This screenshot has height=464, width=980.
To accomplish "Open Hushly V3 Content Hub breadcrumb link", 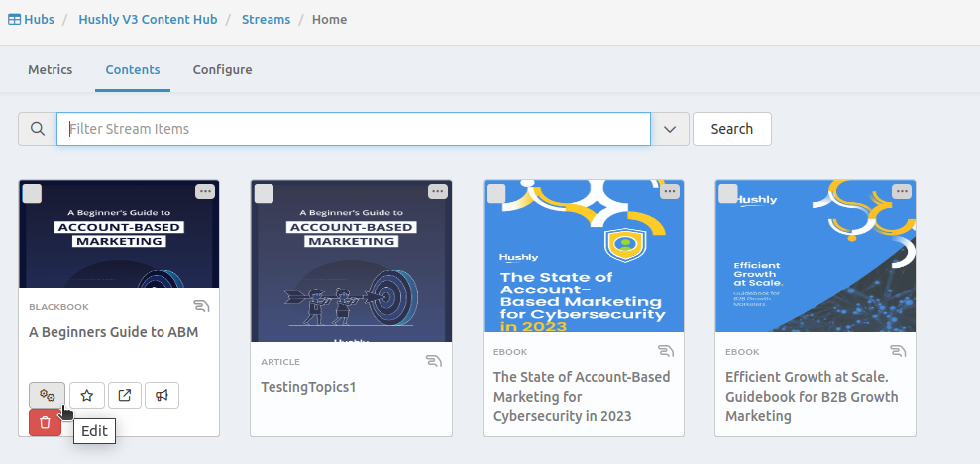I will [x=148, y=20].
